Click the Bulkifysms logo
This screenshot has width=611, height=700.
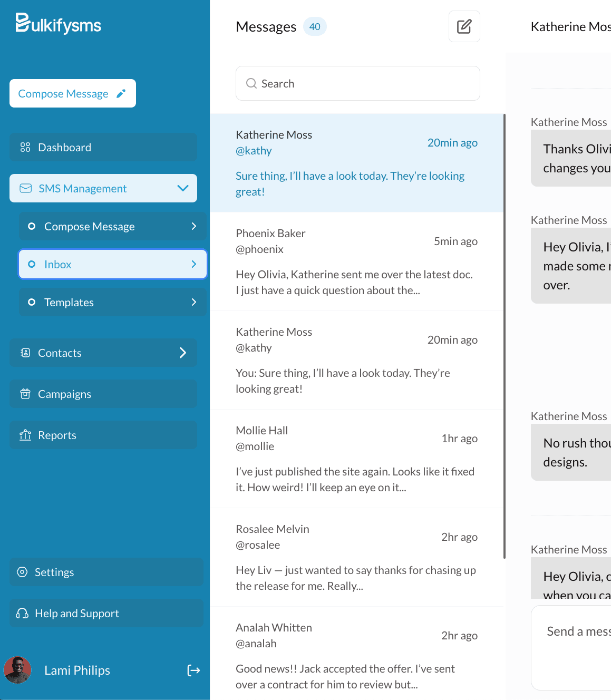point(58,24)
